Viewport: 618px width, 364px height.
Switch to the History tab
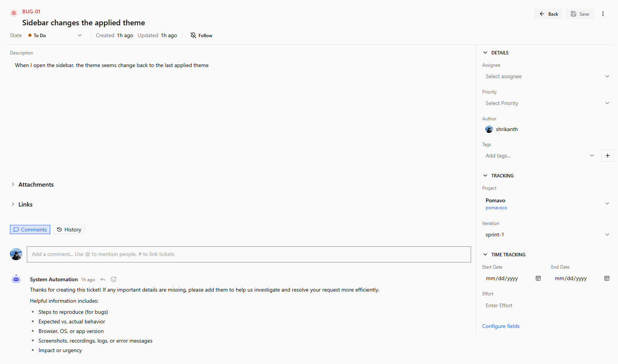(69, 230)
